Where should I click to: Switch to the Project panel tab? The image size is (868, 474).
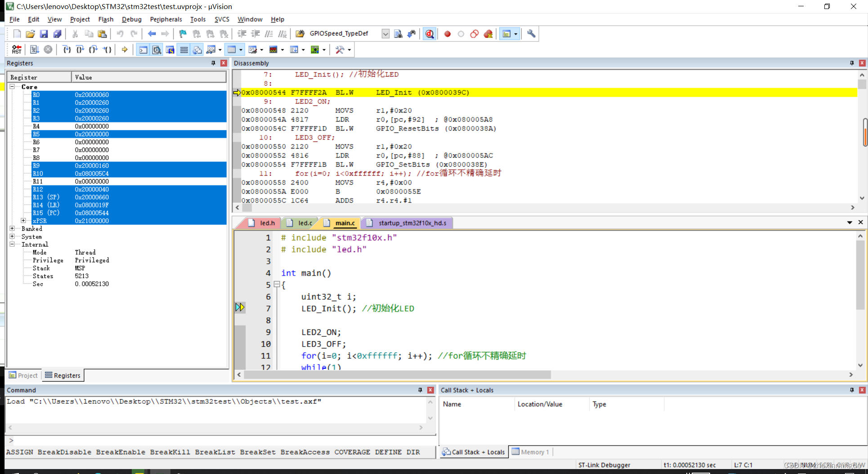[x=23, y=375]
